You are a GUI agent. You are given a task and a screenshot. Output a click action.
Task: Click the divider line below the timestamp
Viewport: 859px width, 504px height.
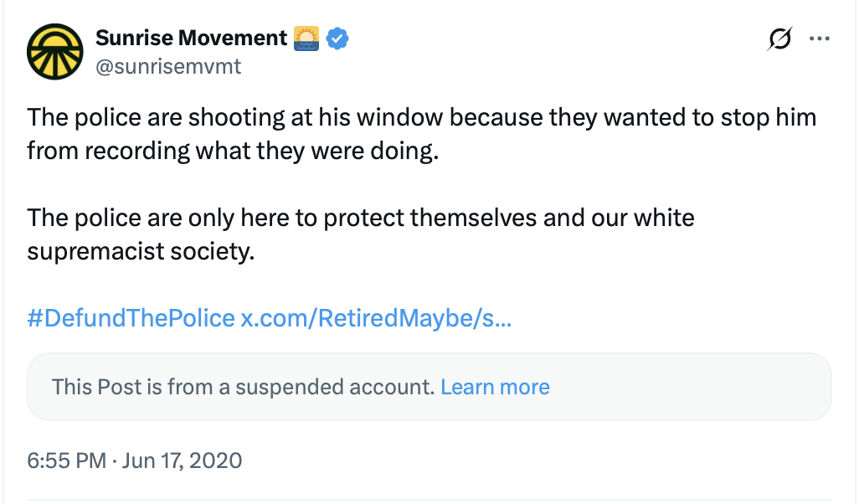tap(429, 500)
